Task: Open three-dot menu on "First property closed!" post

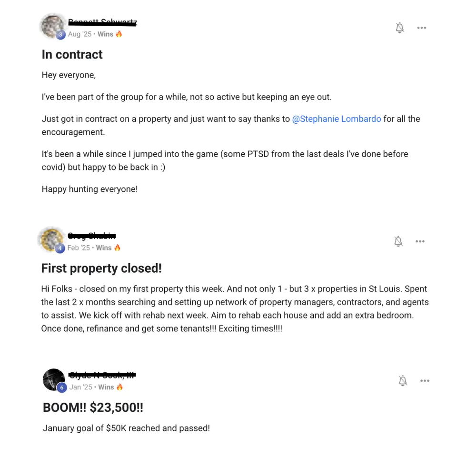Action: pyautogui.click(x=420, y=241)
